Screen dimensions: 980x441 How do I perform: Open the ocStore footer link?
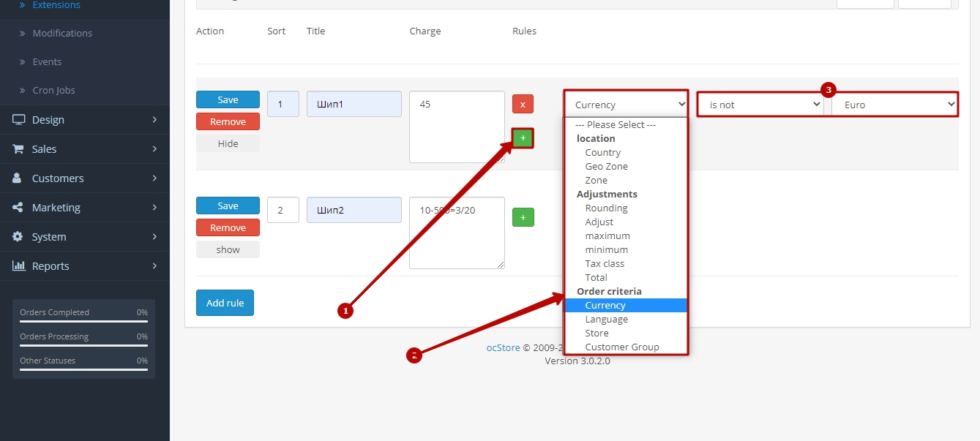(503, 347)
